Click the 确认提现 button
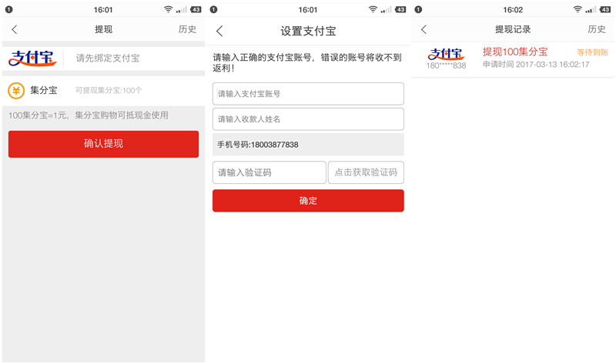616x364 pixels. [103, 144]
